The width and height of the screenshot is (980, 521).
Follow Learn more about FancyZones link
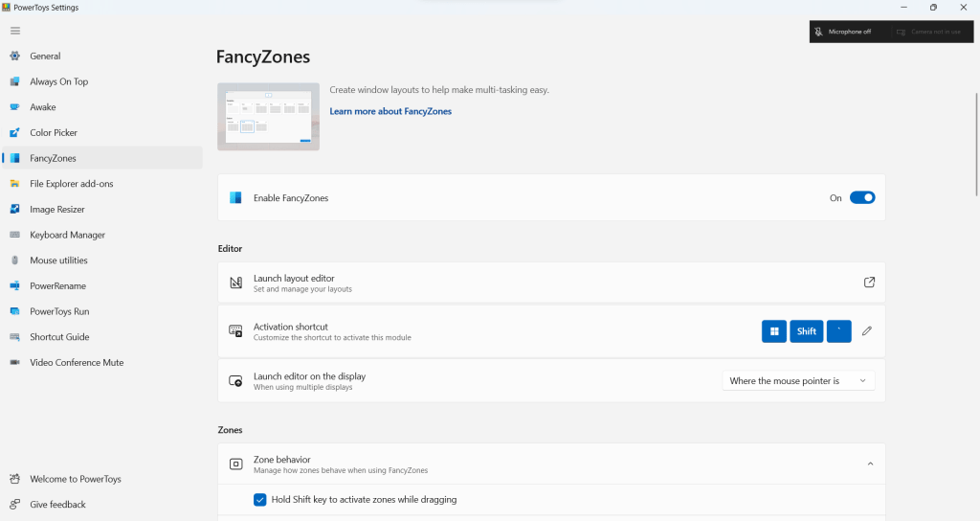tap(390, 111)
